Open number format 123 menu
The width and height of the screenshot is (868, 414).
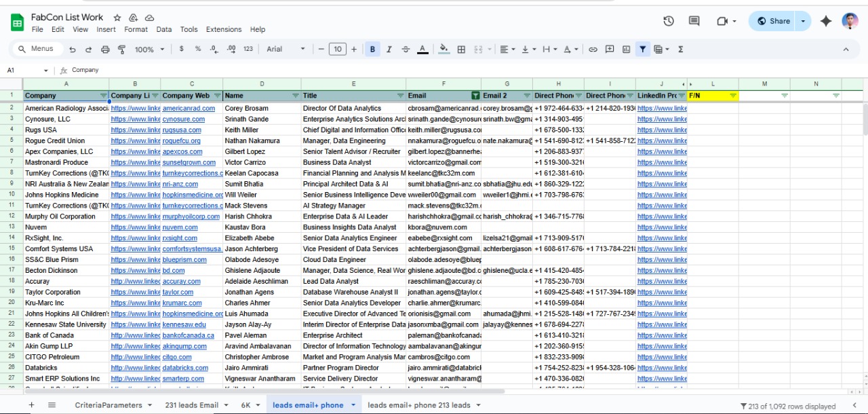click(x=248, y=49)
